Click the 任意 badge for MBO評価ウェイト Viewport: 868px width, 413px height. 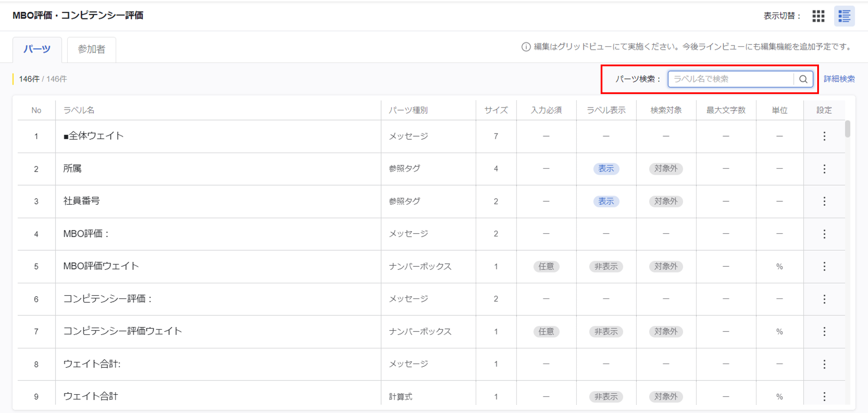(x=546, y=266)
